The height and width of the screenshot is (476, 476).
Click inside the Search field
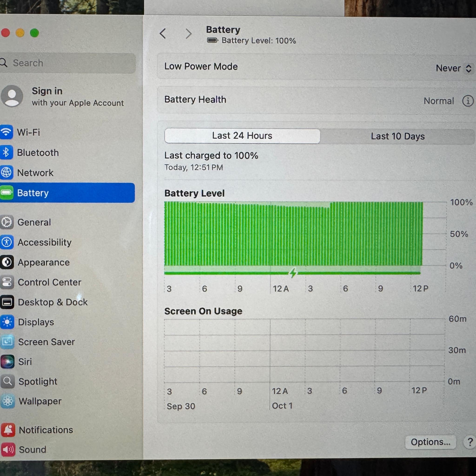click(x=67, y=63)
